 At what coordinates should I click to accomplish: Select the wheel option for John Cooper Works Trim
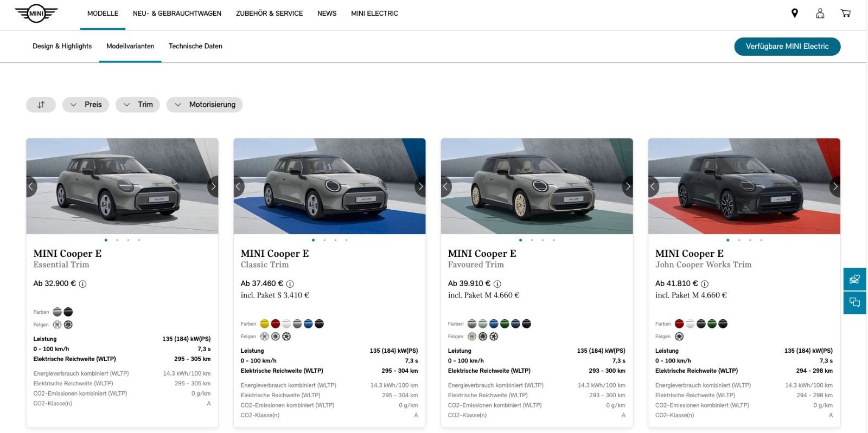click(x=679, y=337)
